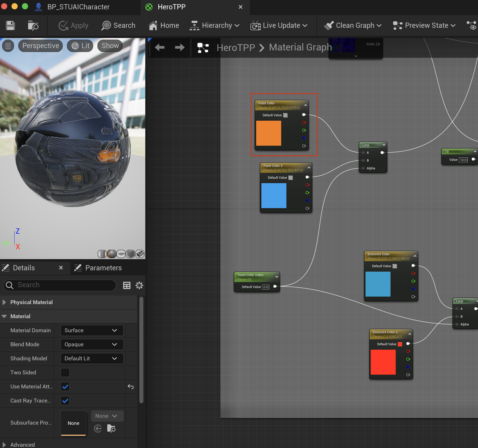478x448 pixels.
Task: Expand the Advanced section
Action: coord(4,445)
